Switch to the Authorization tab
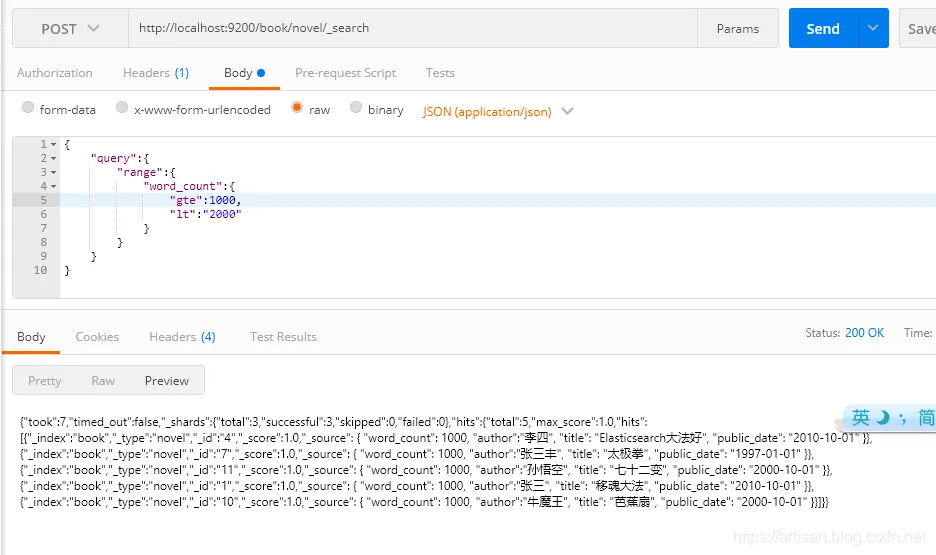936x555 pixels. click(x=55, y=73)
